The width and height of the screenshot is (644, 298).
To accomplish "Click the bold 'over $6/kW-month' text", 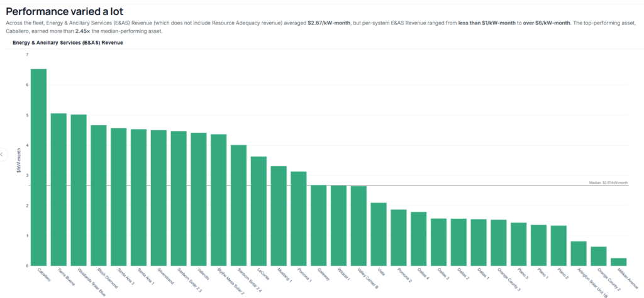I will click(547, 23).
